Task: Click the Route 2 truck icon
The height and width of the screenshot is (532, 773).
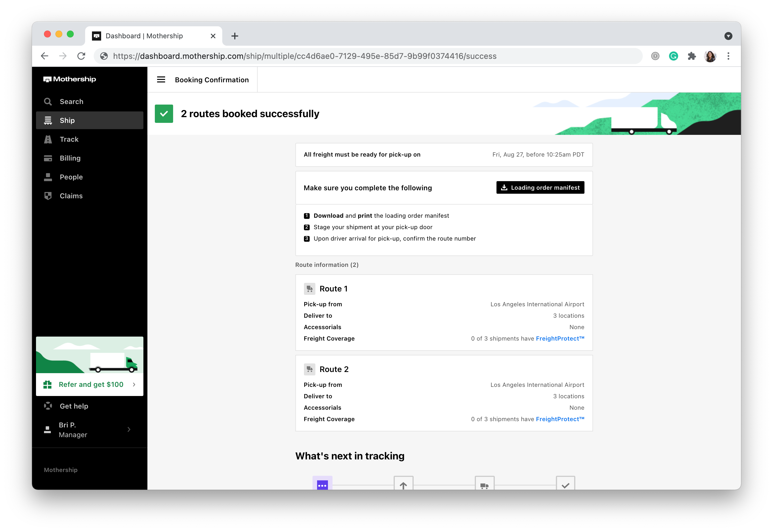Action: (309, 369)
